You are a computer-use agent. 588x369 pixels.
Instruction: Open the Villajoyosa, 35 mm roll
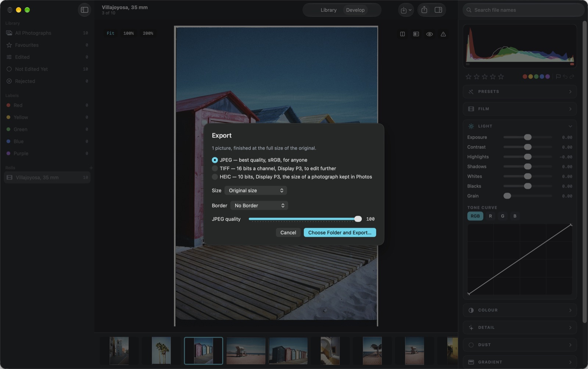pyautogui.click(x=47, y=178)
